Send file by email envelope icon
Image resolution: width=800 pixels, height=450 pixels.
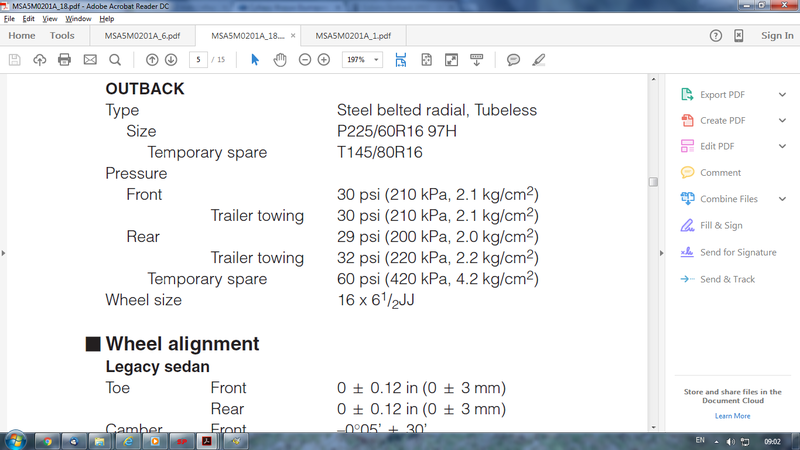(x=90, y=60)
